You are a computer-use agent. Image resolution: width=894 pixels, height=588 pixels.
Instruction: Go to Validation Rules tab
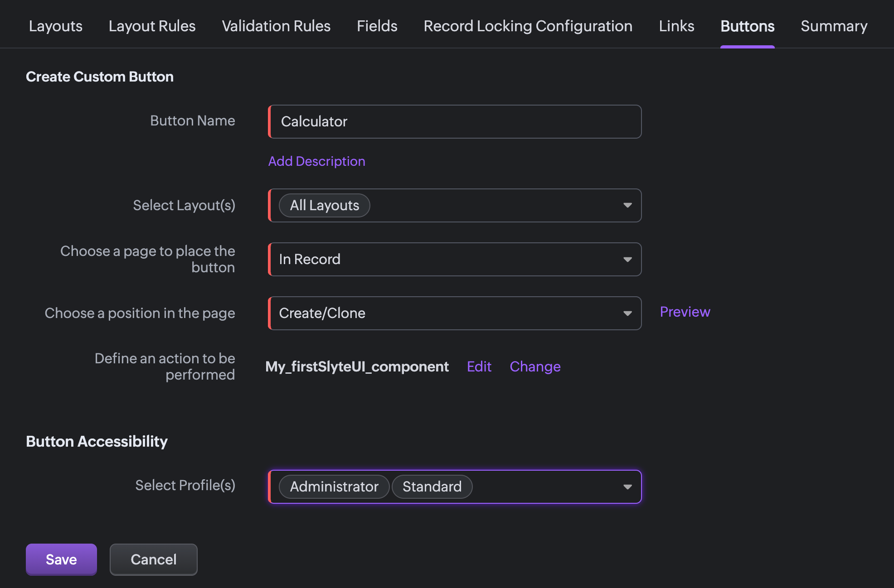tap(276, 26)
